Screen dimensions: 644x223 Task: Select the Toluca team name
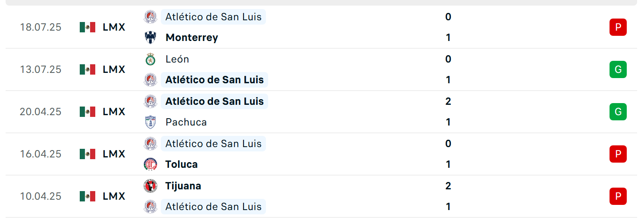click(x=181, y=164)
